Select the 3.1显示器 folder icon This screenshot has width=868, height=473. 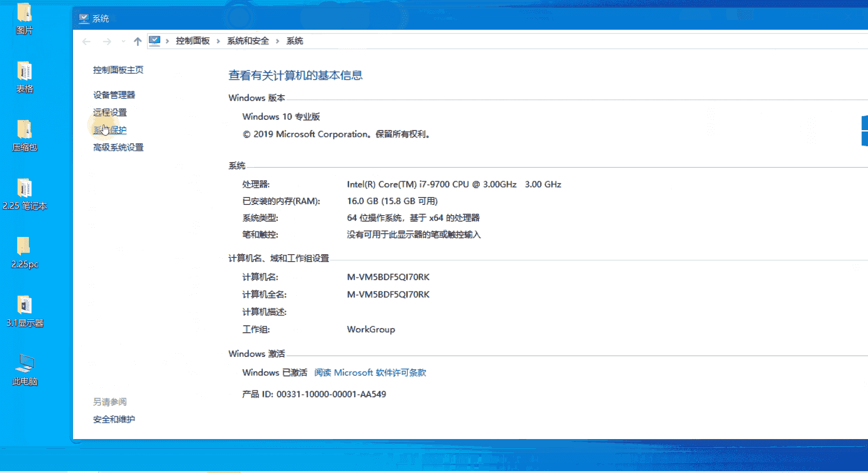coord(24,311)
